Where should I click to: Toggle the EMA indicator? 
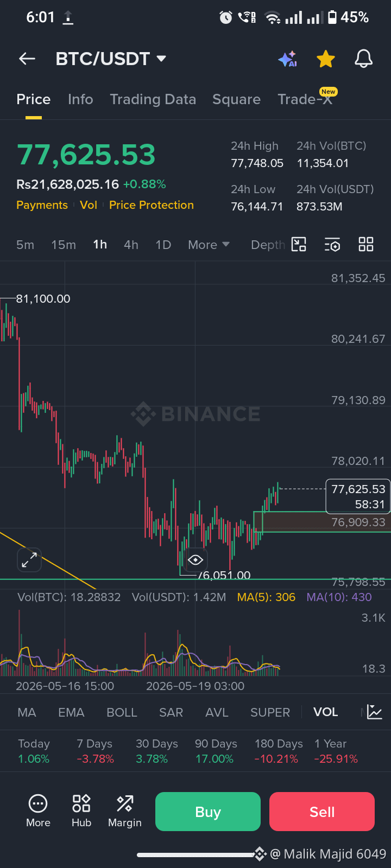click(x=71, y=712)
